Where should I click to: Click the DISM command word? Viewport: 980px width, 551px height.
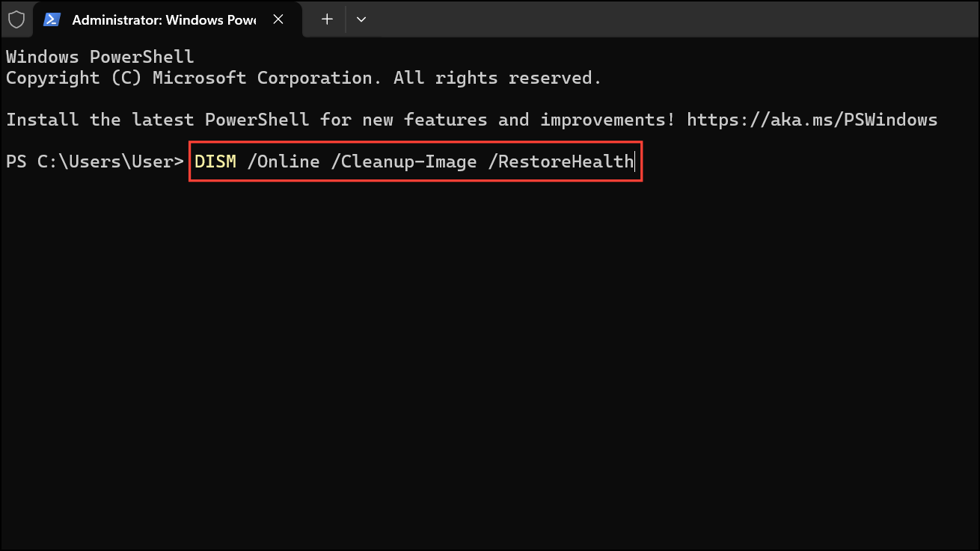pos(215,161)
